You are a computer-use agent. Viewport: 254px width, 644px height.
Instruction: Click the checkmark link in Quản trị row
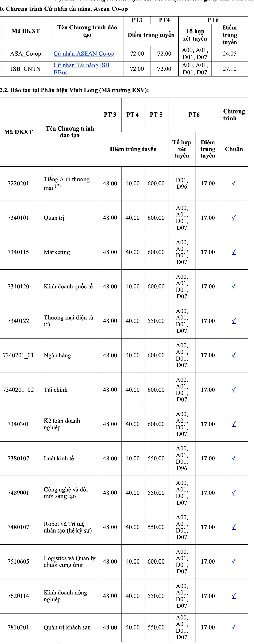pos(234,218)
